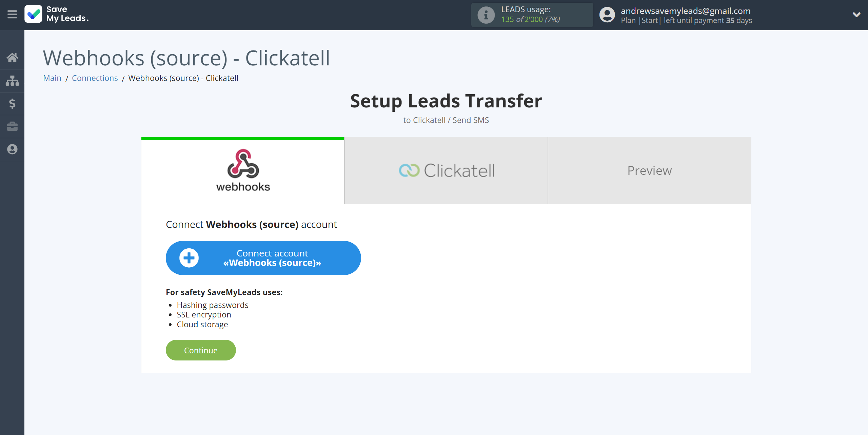Click the Clickatell logo icon
The width and height of the screenshot is (868, 435).
coord(409,170)
